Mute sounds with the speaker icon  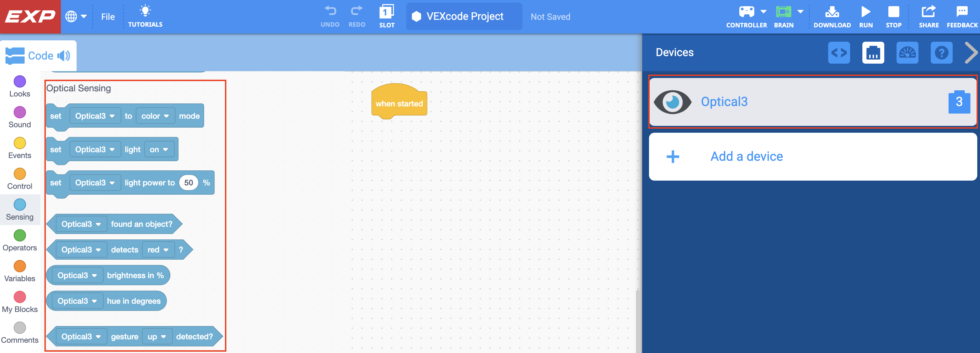click(x=64, y=55)
